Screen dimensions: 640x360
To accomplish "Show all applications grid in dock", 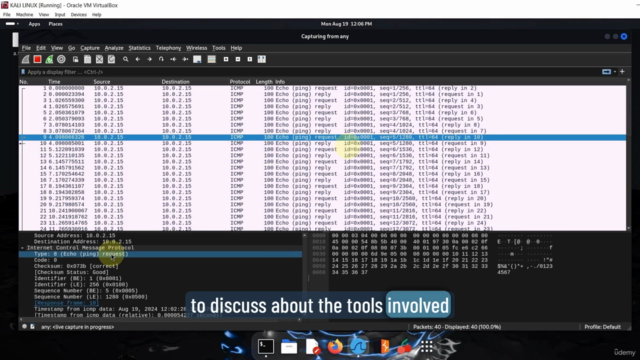I will click(x=427, y=347).
